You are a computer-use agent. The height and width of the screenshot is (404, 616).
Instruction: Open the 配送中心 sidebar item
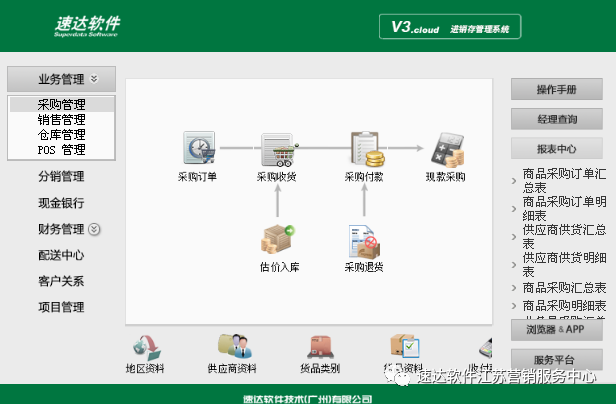click(61, 255)
